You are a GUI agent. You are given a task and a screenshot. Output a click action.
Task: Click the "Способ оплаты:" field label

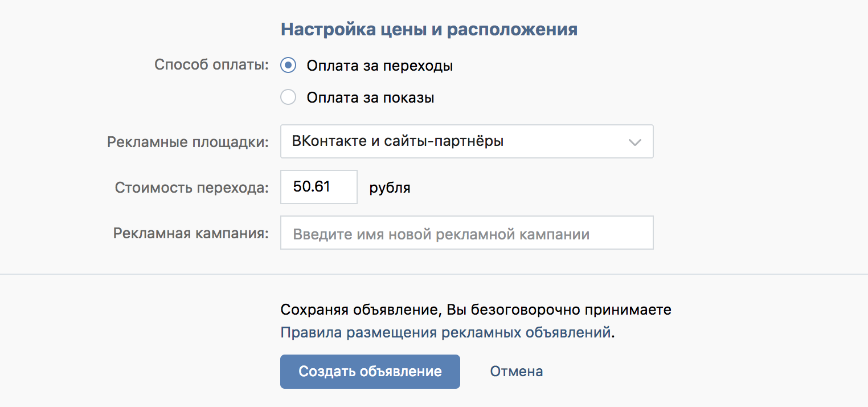point(211,65)
